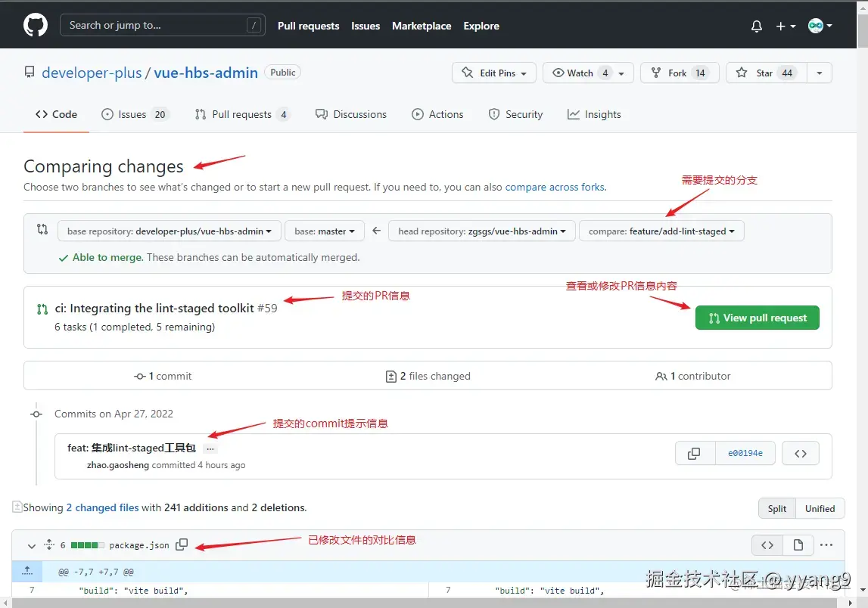Screen dimensions: 868x608
Task: Go to Marketplace in the top navigation
Action: point(422,26)
